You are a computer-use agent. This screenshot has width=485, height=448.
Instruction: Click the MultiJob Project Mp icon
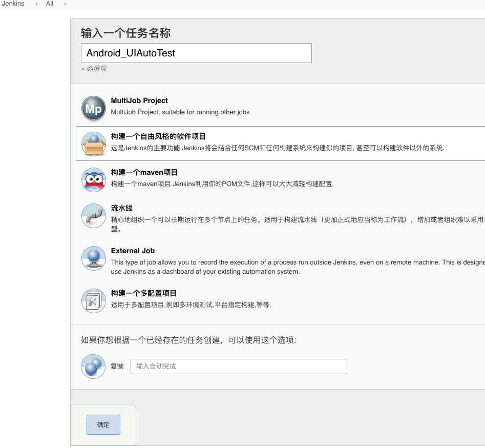click(x=94, y=108)
